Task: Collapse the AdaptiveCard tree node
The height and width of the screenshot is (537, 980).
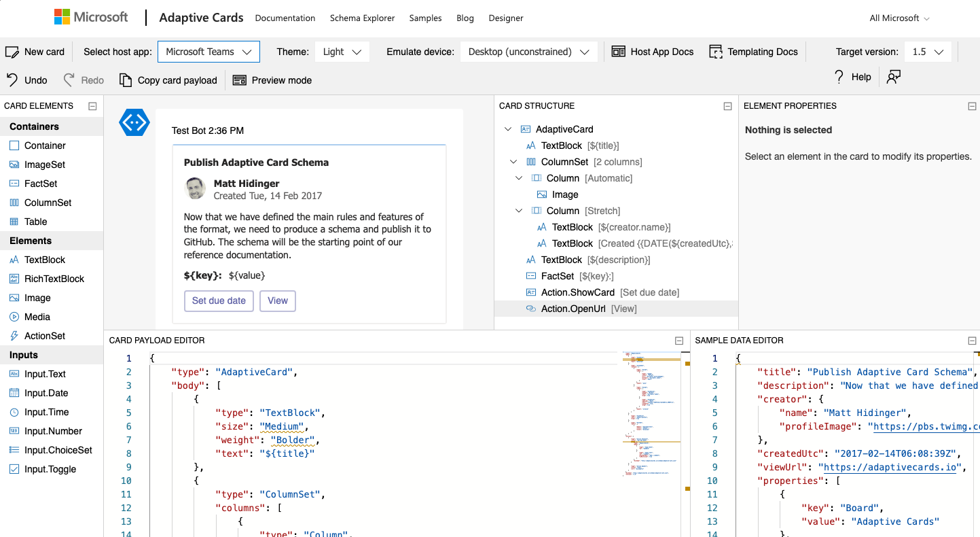Action: (508, 129)
